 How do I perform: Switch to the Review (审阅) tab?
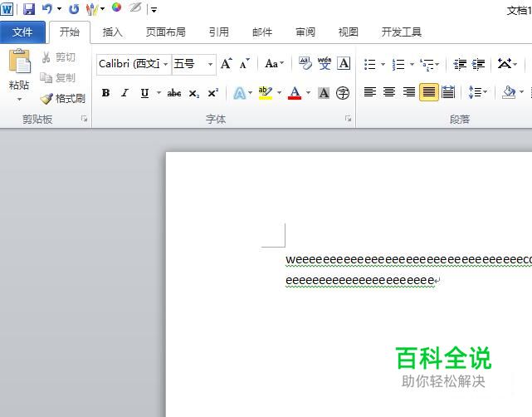click(305, 32)
